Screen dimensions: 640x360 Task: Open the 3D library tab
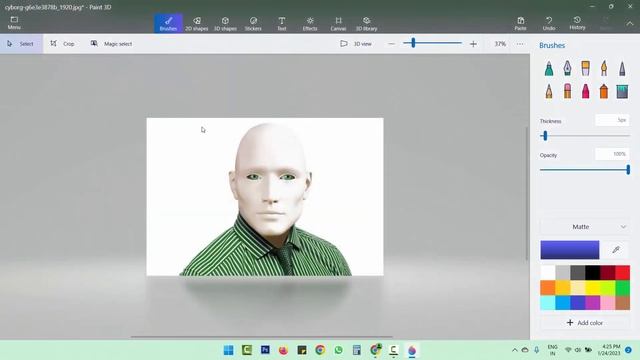(x=367, y=24)
